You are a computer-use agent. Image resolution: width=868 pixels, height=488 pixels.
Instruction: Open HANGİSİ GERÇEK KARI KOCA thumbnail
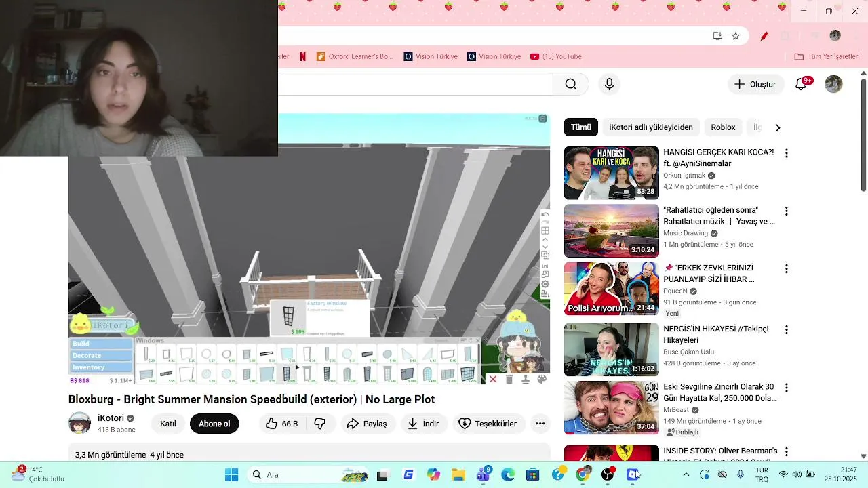[x=611, y=173]
